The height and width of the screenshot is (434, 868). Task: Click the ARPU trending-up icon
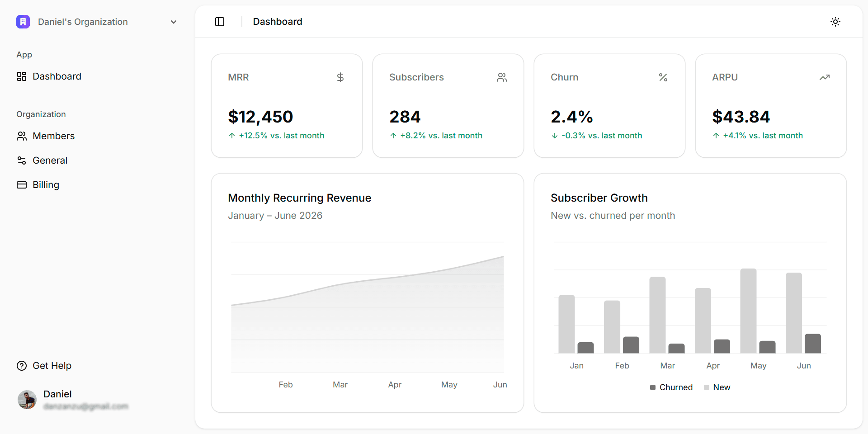(x=825, y=77)
